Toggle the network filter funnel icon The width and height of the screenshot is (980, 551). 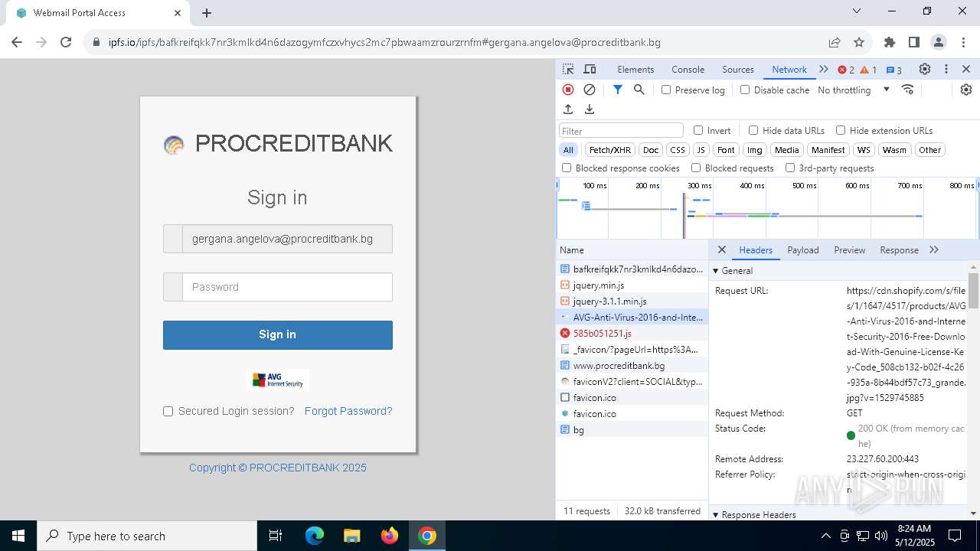618,90
